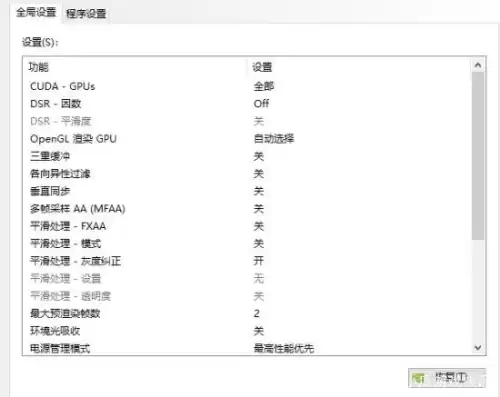Switch to the 全局设置 tab
500x397 pixels.
point(36,13)
